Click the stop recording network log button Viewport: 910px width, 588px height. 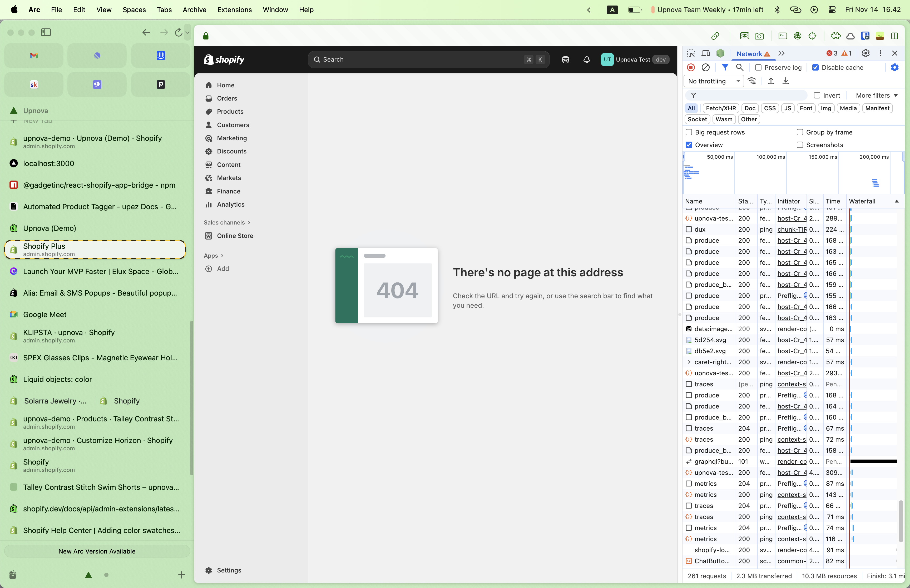tap(691, 68)
